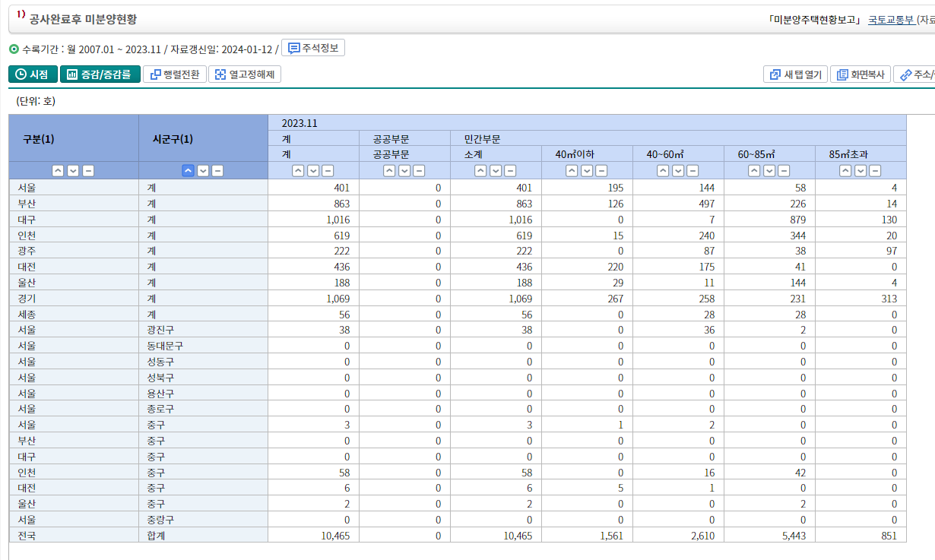
Task: Open the 시점 period selector
Action: tap(33, 74)
